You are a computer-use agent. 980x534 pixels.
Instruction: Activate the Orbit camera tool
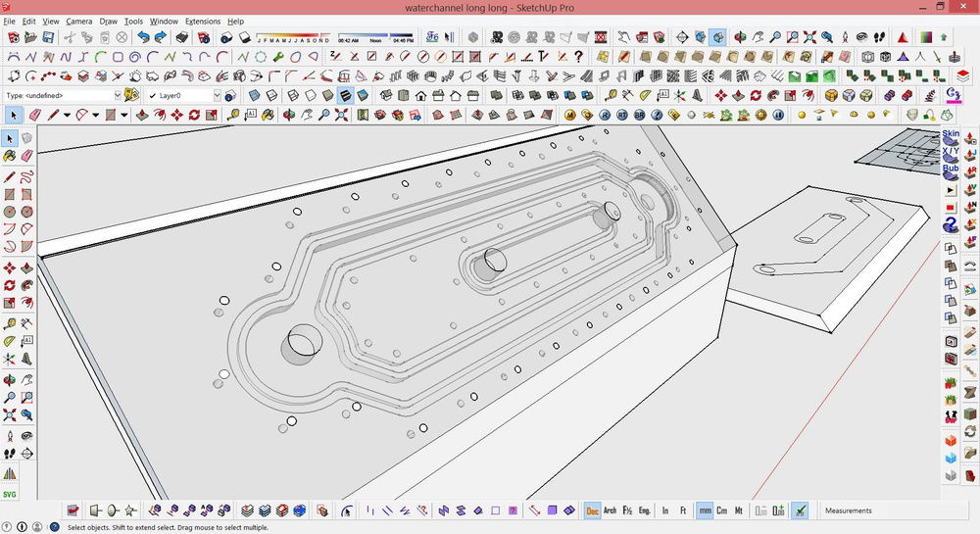point(10,379)
